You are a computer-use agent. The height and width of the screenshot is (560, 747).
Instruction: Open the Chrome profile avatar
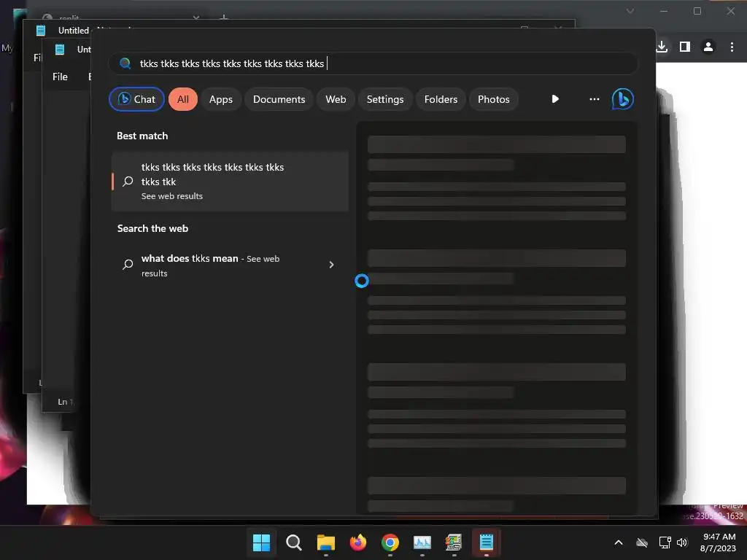(x=708, y=47)
